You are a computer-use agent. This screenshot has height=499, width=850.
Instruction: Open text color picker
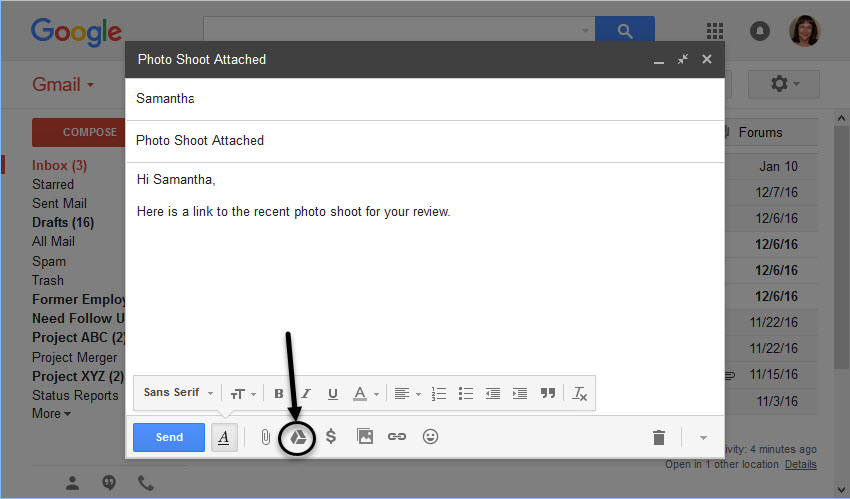[365, 393]
